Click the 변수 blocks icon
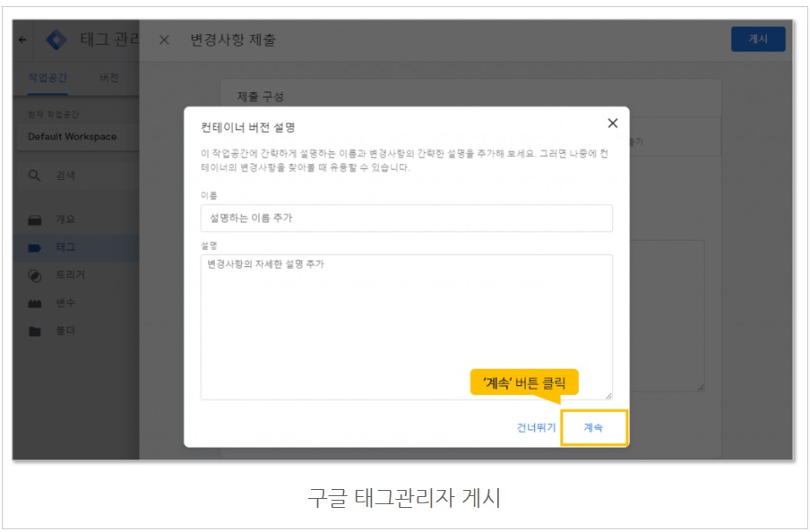This screenshot has width=810, height=532. (x=35, y=304)
